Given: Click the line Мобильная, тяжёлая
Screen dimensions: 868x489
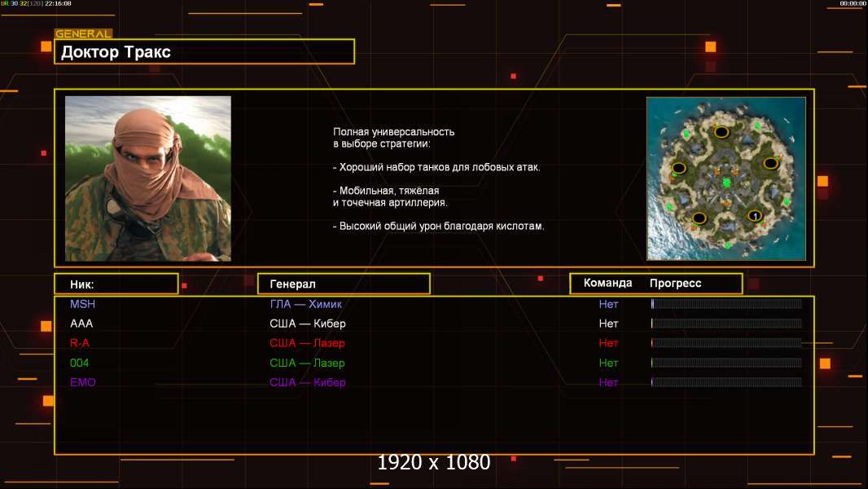Looking at the screenshot, I should [386, 191].
